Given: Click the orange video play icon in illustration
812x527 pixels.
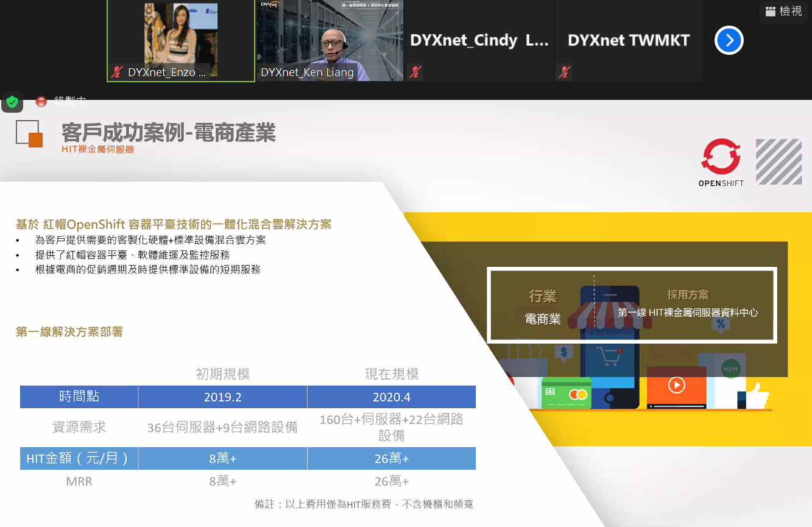Looking at the screenshot, I should 676,386.
